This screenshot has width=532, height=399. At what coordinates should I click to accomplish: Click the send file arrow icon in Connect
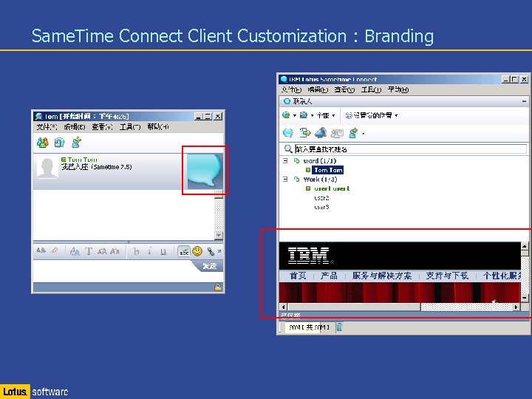pyautogui.click(x=305, y=133)
